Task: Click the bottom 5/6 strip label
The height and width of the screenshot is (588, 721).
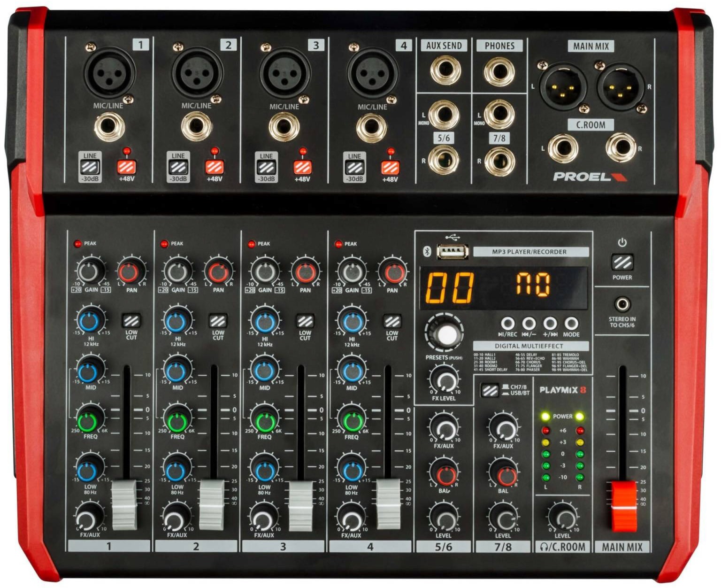Action: pyautogui.click(x=444, y=547)
